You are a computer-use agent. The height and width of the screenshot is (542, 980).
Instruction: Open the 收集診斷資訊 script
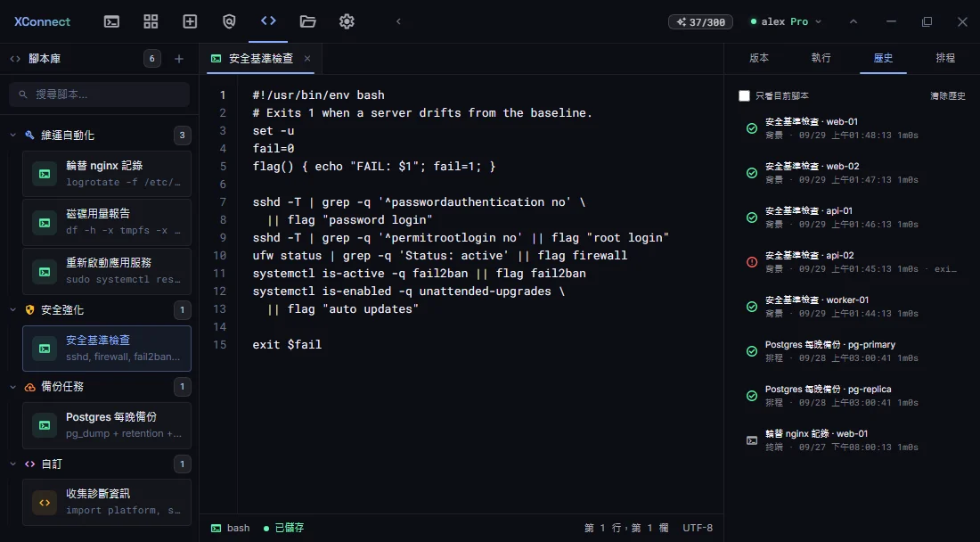click(107, 502)
